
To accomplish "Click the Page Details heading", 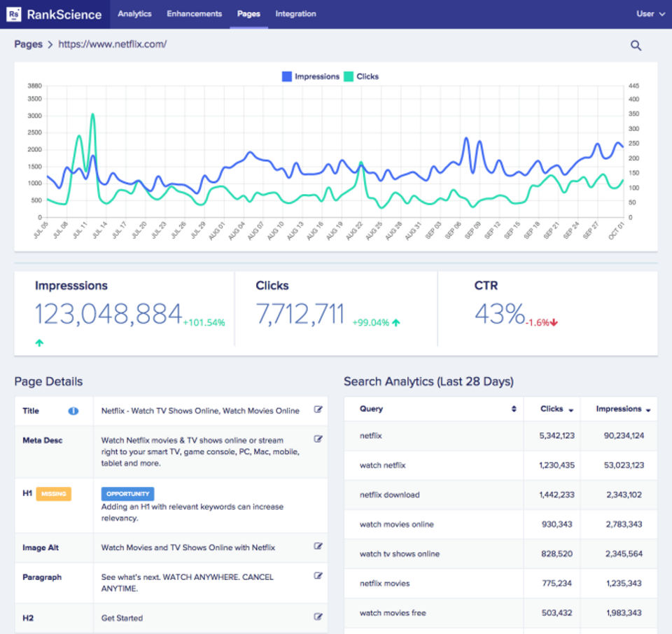I will pos(48,381).
